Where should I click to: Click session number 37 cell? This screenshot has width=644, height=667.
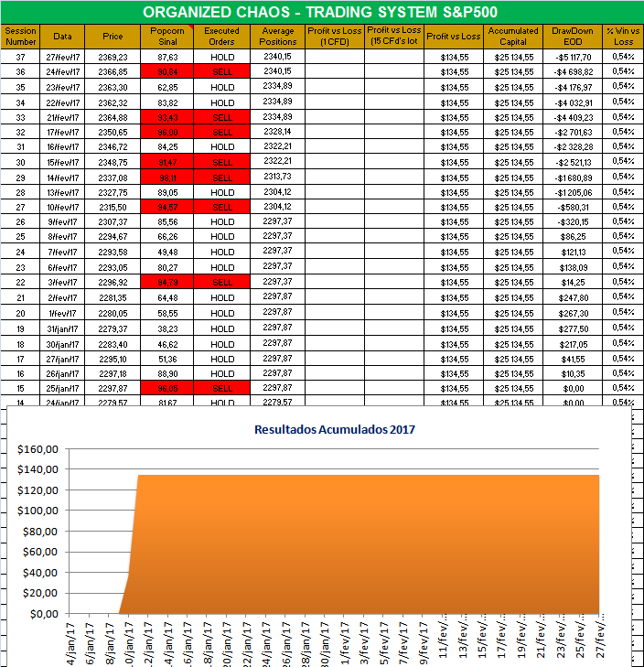(20, 57)
